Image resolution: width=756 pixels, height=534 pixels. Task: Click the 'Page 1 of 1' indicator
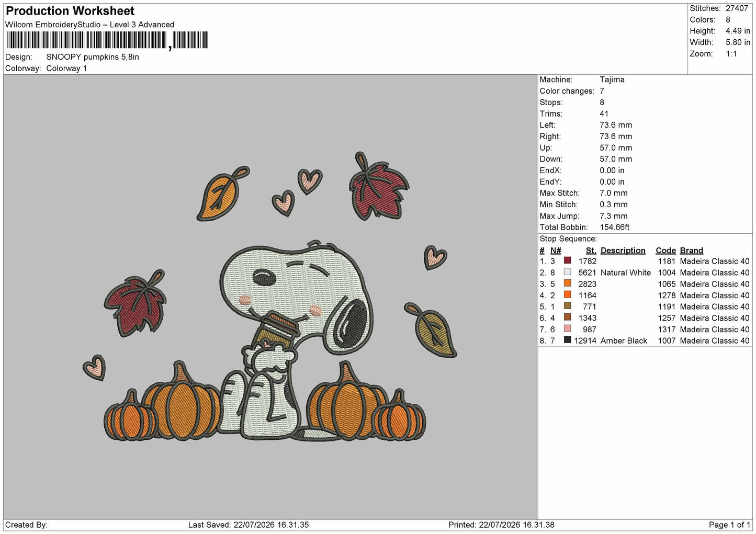729,525
